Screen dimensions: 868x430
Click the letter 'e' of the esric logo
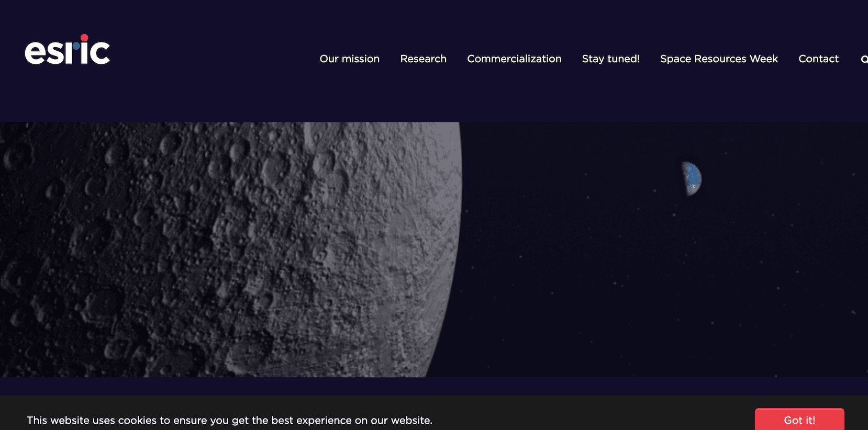coord(35,53)
